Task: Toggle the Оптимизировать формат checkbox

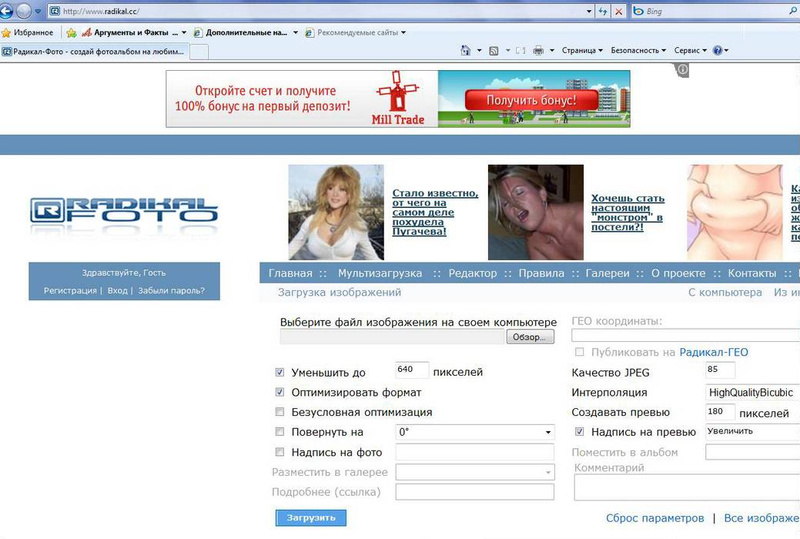Action: (280, 392)
